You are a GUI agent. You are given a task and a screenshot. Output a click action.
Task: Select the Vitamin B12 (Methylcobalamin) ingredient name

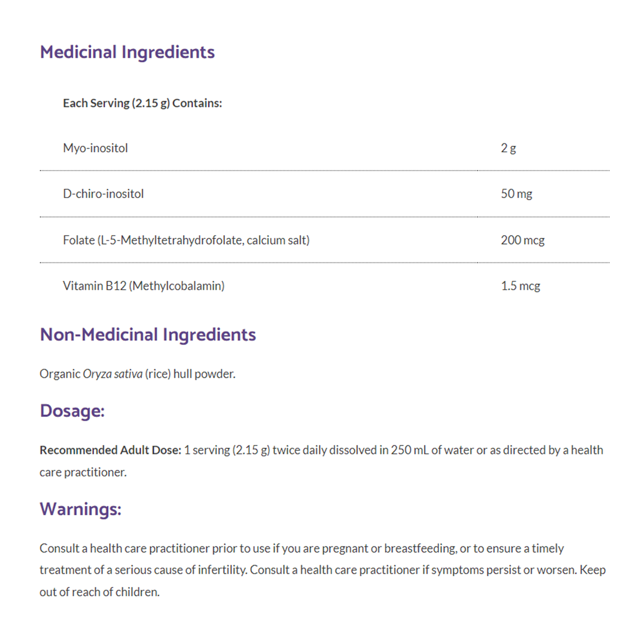[x=144, y=286]
